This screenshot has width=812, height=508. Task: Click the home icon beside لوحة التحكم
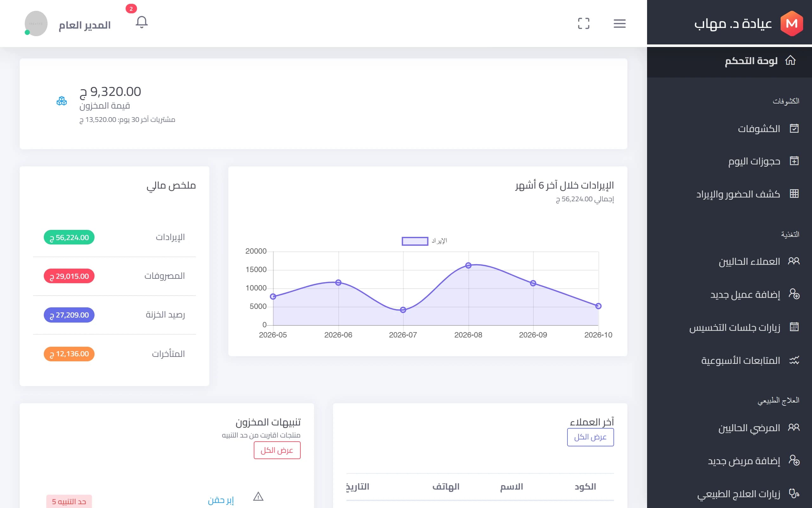[x=790, y=60]
